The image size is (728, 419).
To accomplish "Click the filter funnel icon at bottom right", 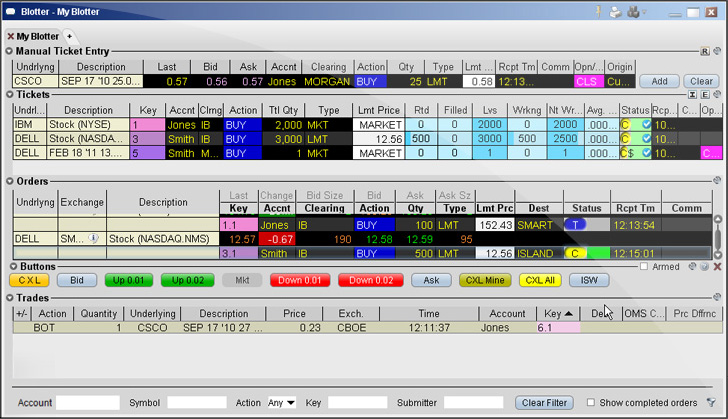I will coord(711,403).
